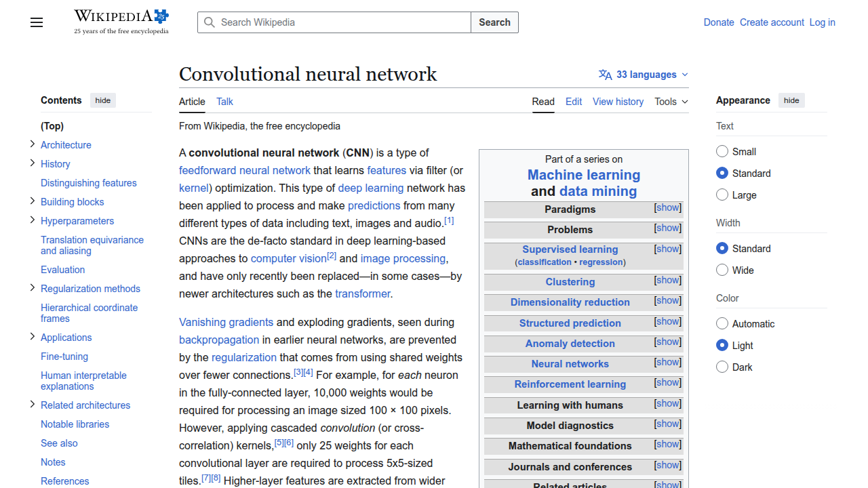Viewport: 868px width, 488px height.
Task: Expand Related architectures in contents
Action: pos(32,405)
